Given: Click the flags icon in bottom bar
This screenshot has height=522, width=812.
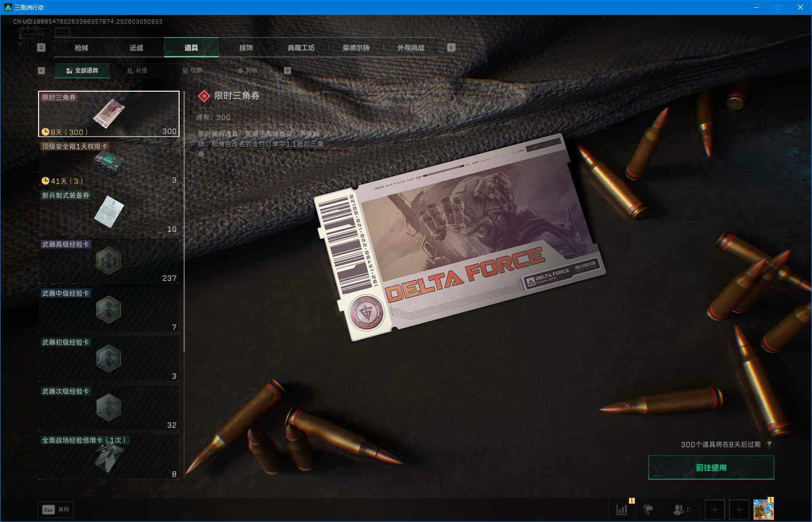Looking at the screenshot, I should pyautogui.click(x=648, y=509).
